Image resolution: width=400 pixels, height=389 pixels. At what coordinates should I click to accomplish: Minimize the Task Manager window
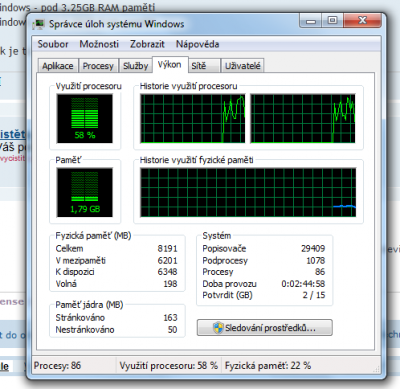tap(311, 21)
